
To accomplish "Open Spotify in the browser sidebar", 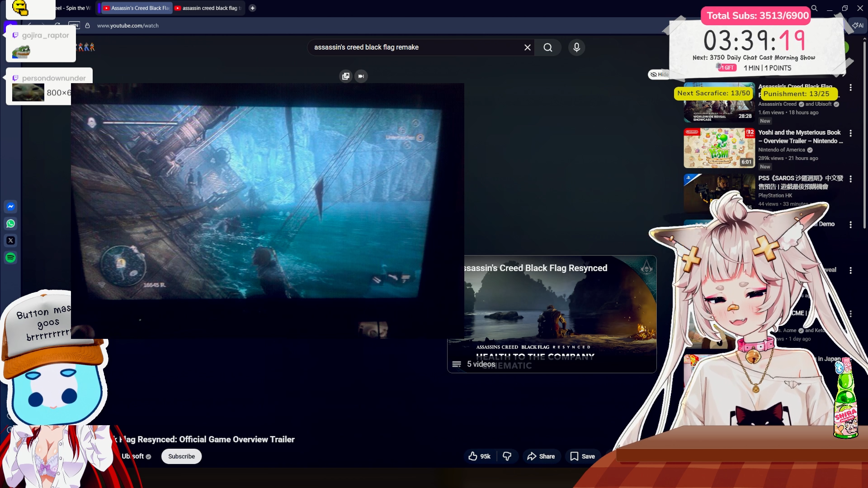I will pyautogui.click(x=11, y=258).
